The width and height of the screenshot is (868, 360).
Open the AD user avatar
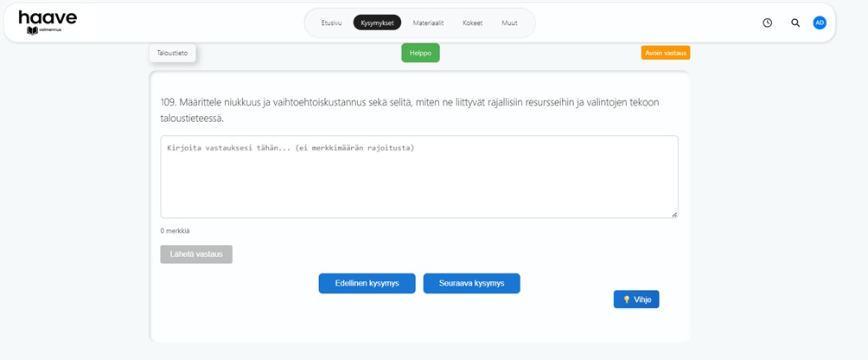820,22
